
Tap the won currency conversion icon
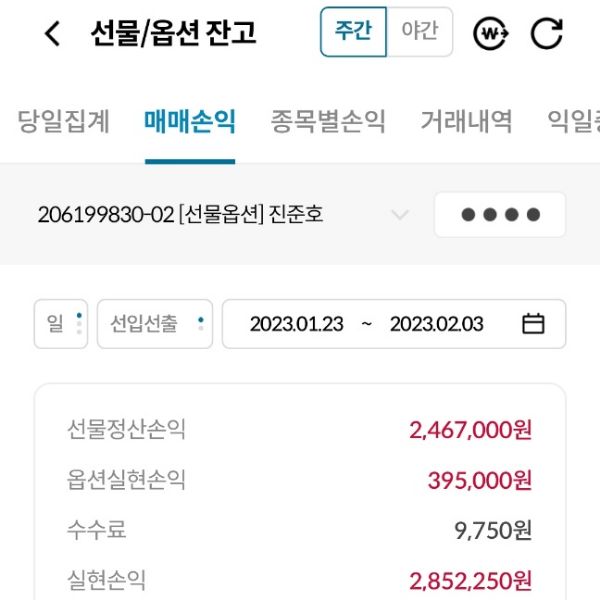tap(491, 33)
